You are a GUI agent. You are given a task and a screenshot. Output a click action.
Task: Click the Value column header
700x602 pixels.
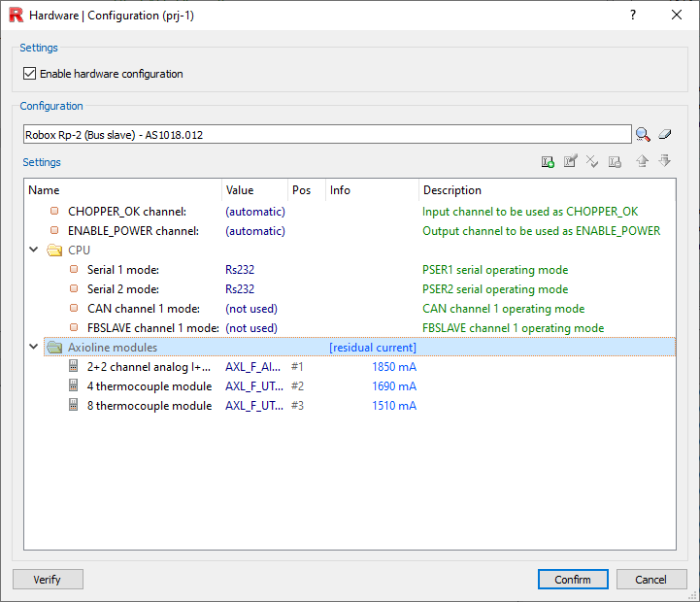click(x=255, y=190)
